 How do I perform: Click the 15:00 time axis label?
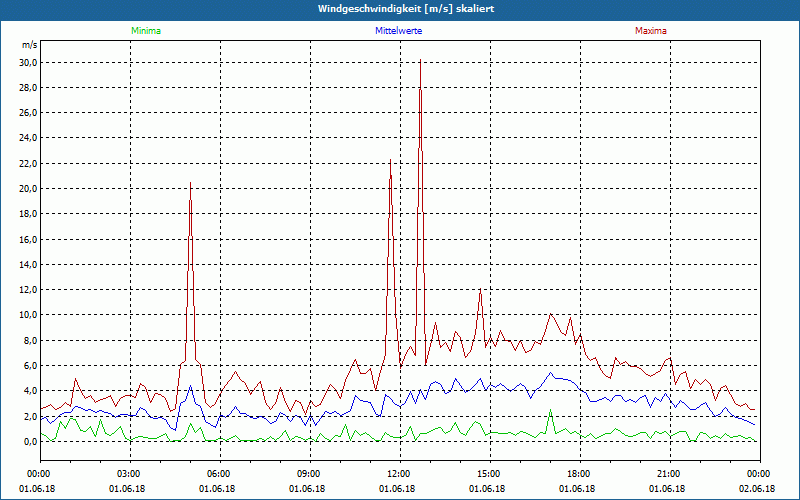(490, 474)
